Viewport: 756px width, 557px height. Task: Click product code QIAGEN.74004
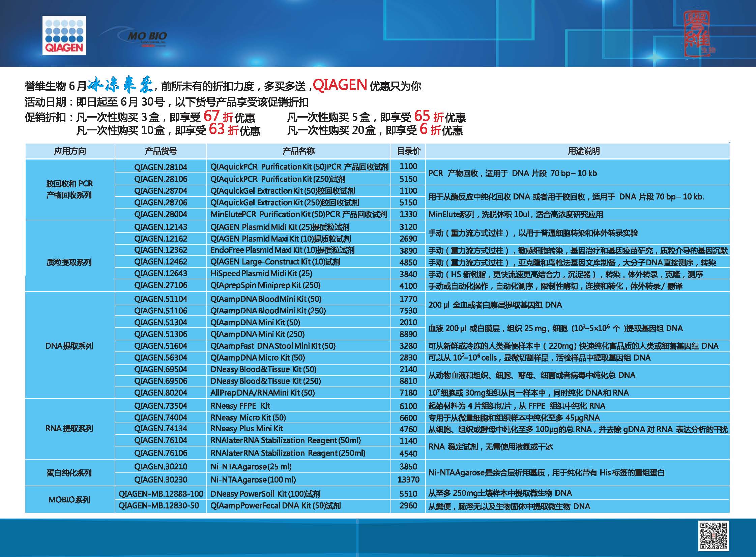(x=161, y=417)
